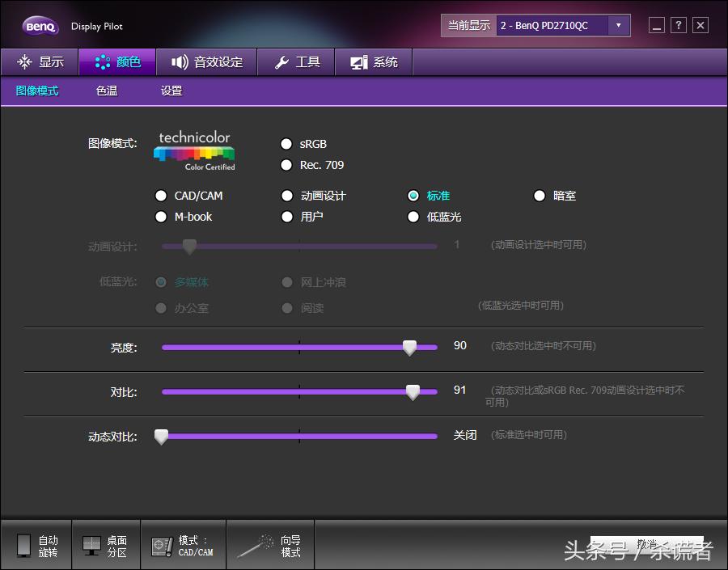This screenshot has height=570, width=728.
Task: Open 桌面分区 desktop partition tool
Action: pyautogui.click(x=91, y=544)
